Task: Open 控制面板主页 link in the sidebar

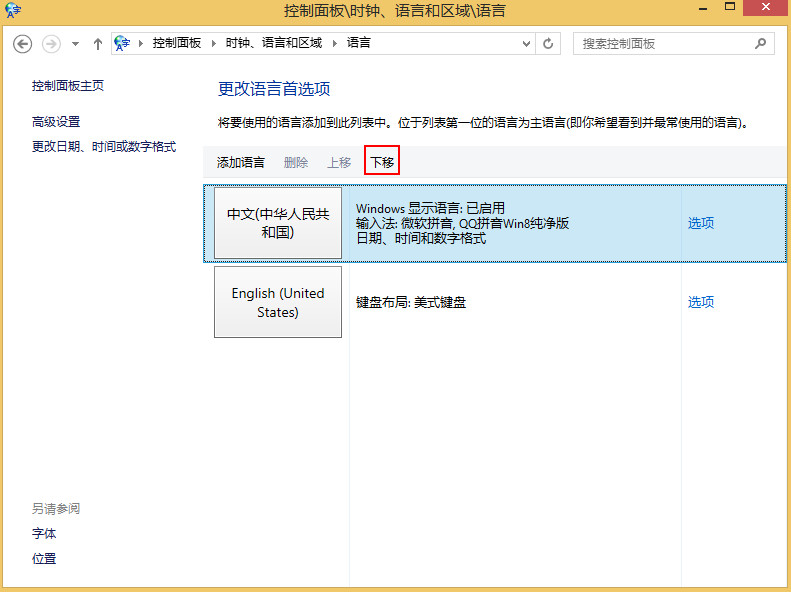Action: 68,86
